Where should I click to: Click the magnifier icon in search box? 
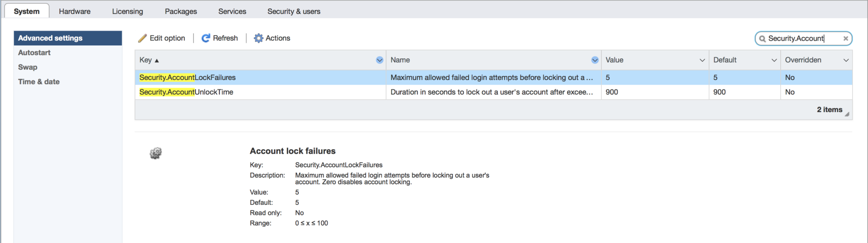coord(762,39)
